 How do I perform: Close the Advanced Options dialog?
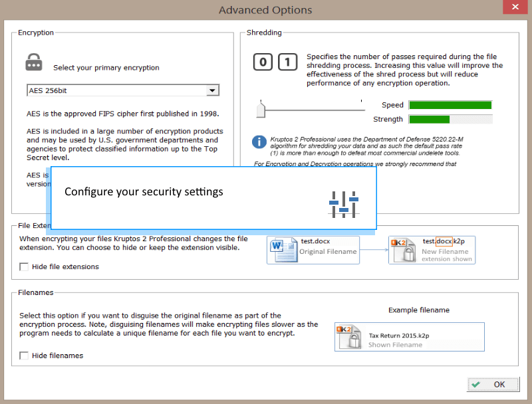coord(515,7)
